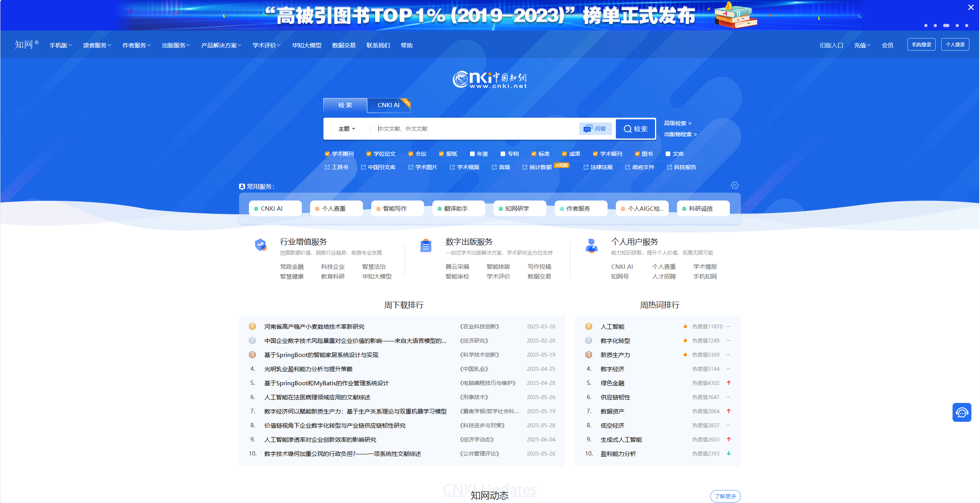This screenshot has height=503, width=980.
Task: Open the CNKI AI common service chip
Action: tap(275, 208)
